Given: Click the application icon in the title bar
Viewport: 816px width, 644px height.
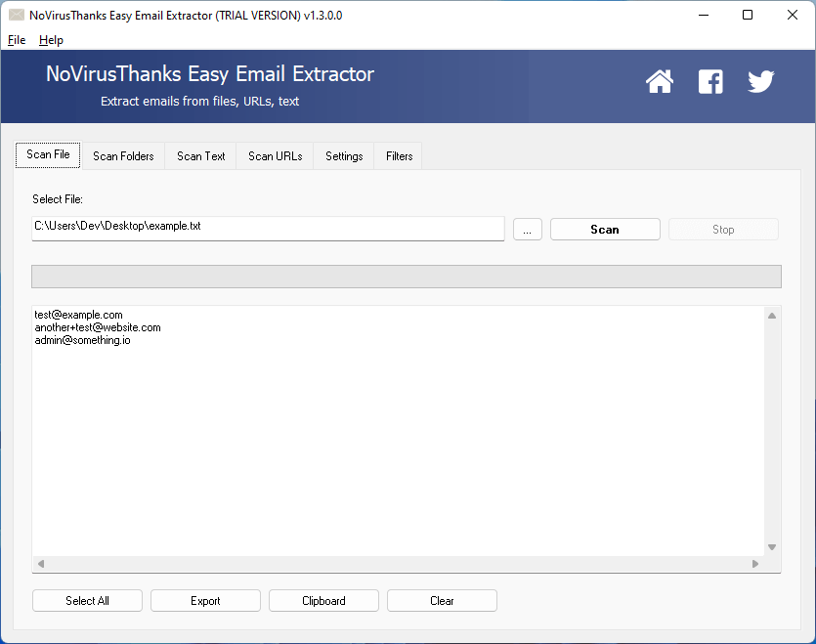Looking at the screenshot, I should (x=16, y=14).
